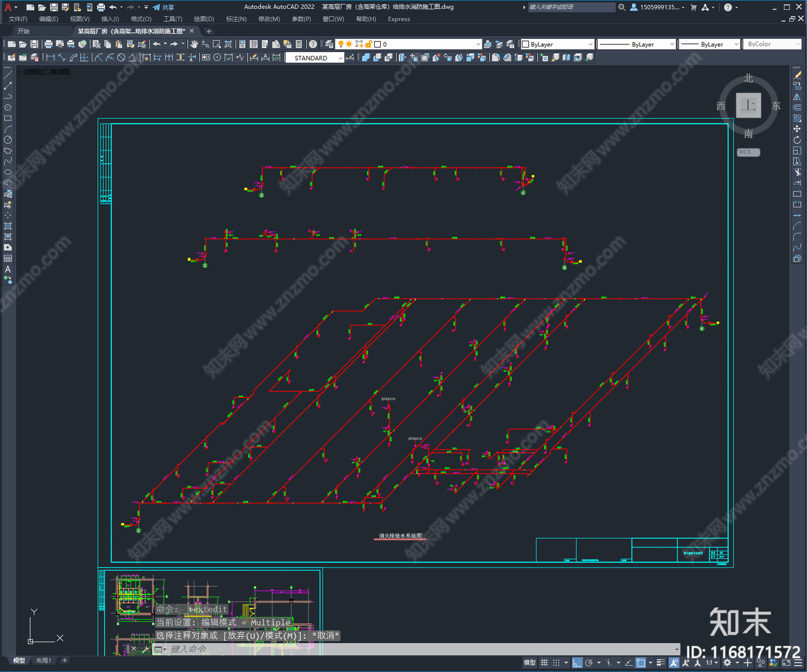This screenshot has height=672, width=807.
Task: Toggle polar tracking in status bar
Action: (x=589, y=662)
